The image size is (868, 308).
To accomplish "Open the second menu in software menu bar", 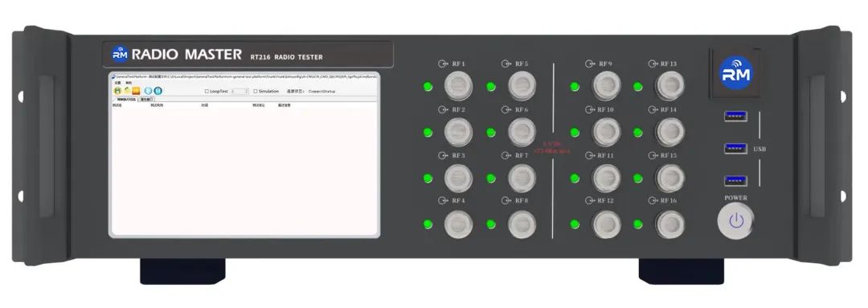I will pyautogui.click(x=129, y=83).
